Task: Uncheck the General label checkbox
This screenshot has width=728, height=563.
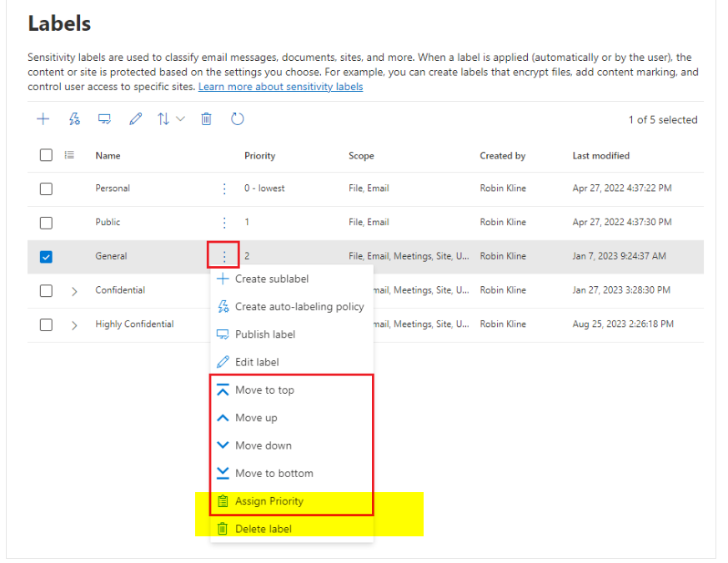Action: [x=46, y=257]
